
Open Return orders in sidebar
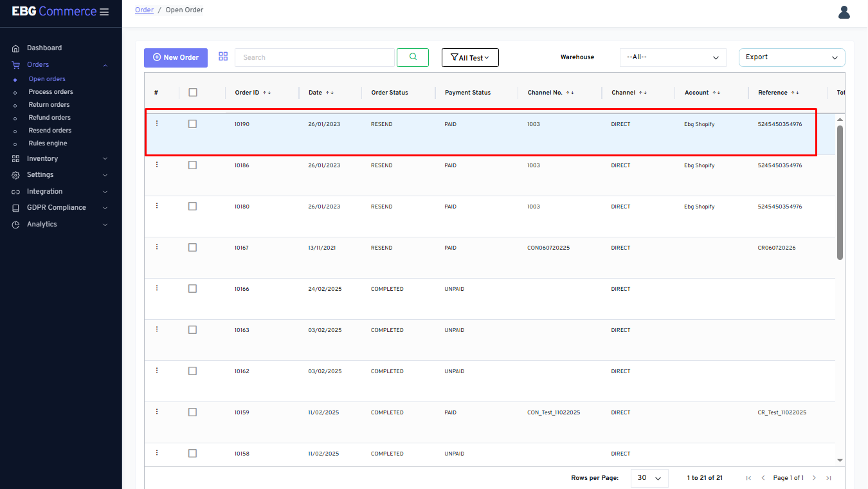49,105
